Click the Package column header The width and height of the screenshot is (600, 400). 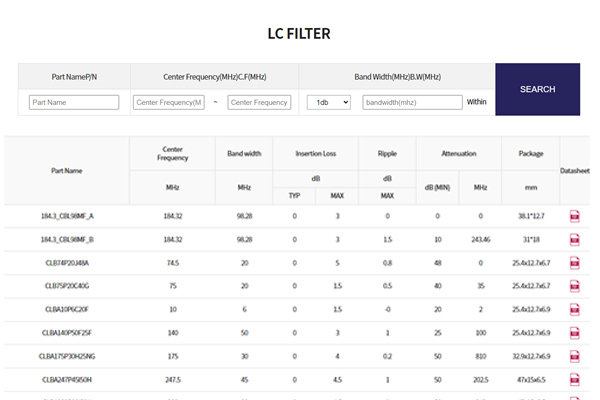530,153
